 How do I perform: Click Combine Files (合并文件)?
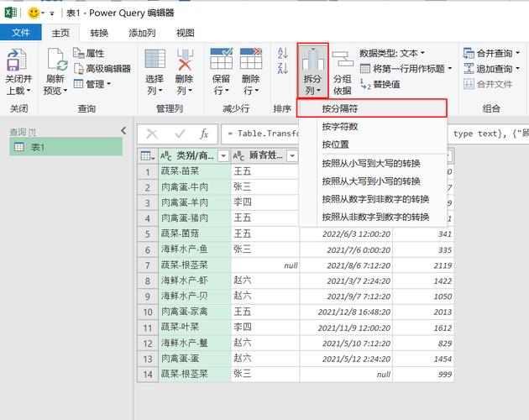pos(488,84)
